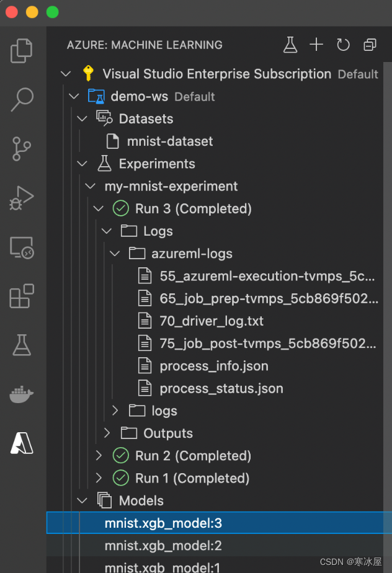This screenshot has width=392, height=573.
Task: Open 70_driver_log.txt
Action: coord(215,321)
